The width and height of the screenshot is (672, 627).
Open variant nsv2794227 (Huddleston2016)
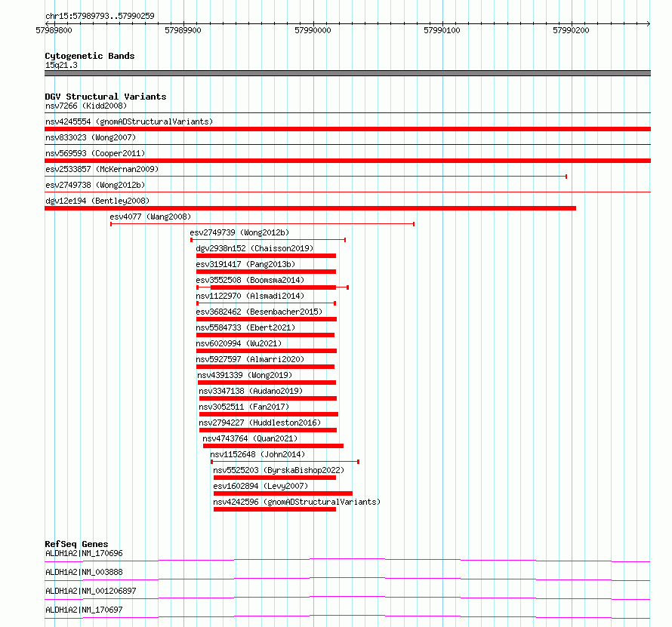tap(260, 423)
